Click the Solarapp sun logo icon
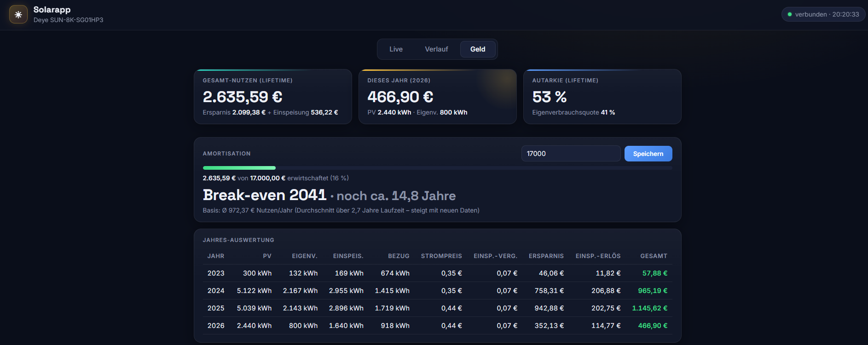 18,15
